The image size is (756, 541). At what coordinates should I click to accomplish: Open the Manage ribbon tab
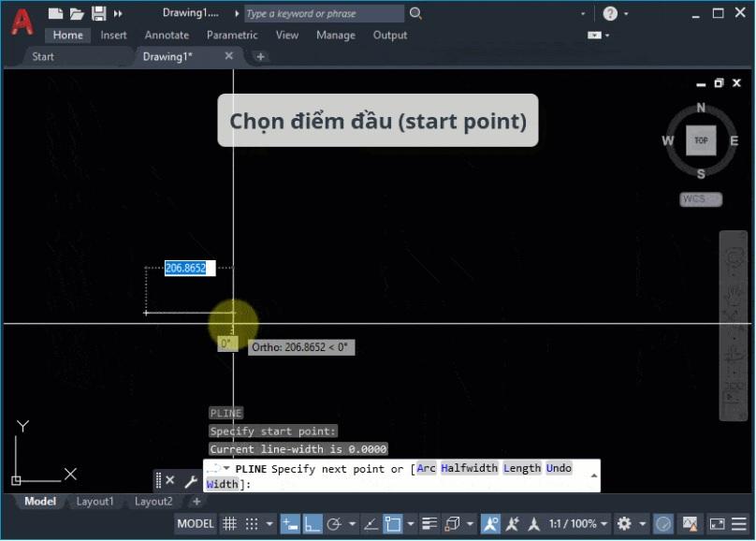coord(336,36)
